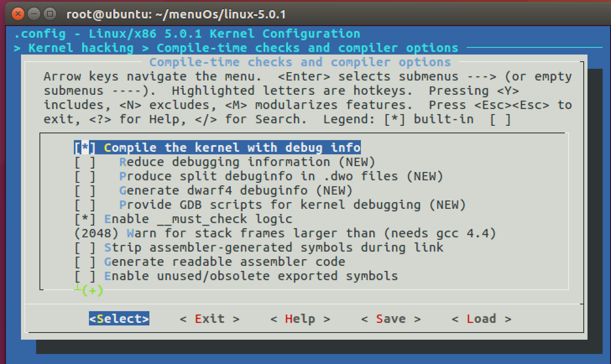Image resolution: width=611 pixels, height=364 pixels.
Task: Close the terminal window
Action: (x=18, y=14)
